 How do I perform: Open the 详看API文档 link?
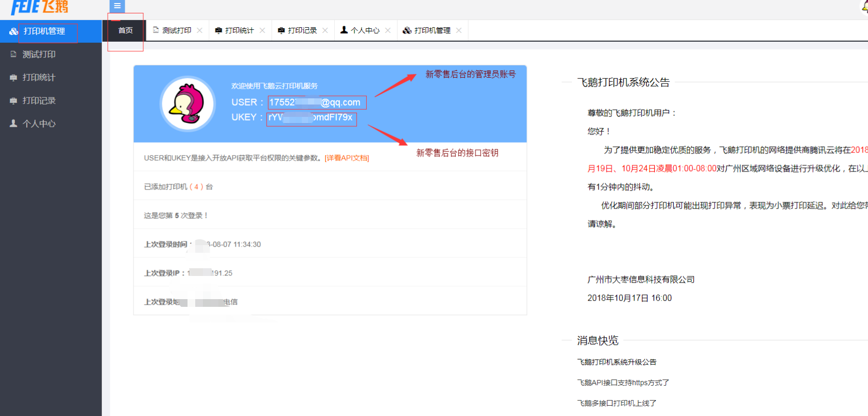347,158
